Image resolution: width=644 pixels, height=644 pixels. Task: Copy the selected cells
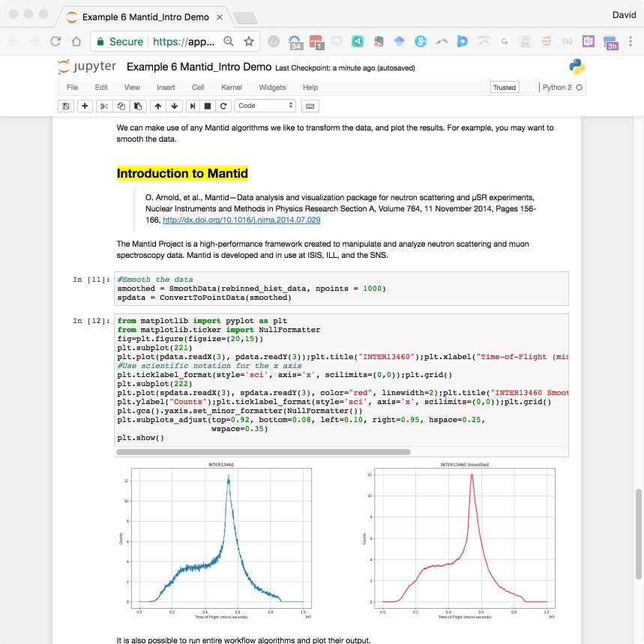[121, 106]
